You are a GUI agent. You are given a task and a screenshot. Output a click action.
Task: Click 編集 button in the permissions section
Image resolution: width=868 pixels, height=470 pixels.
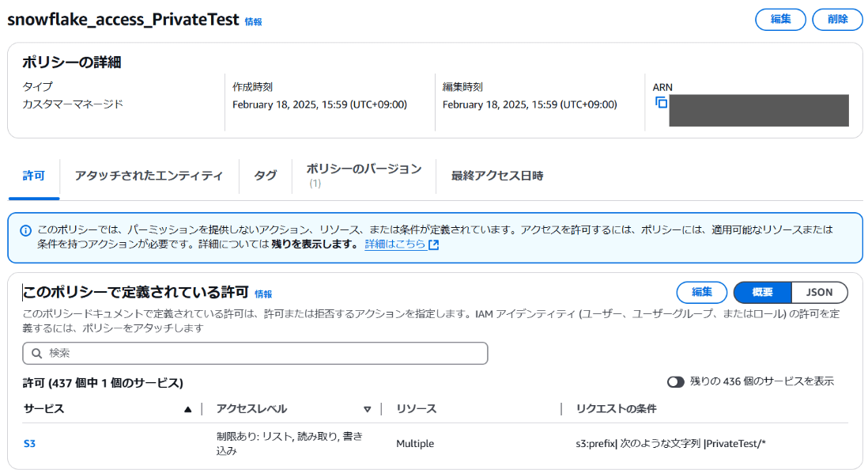[x=701, y=292]
